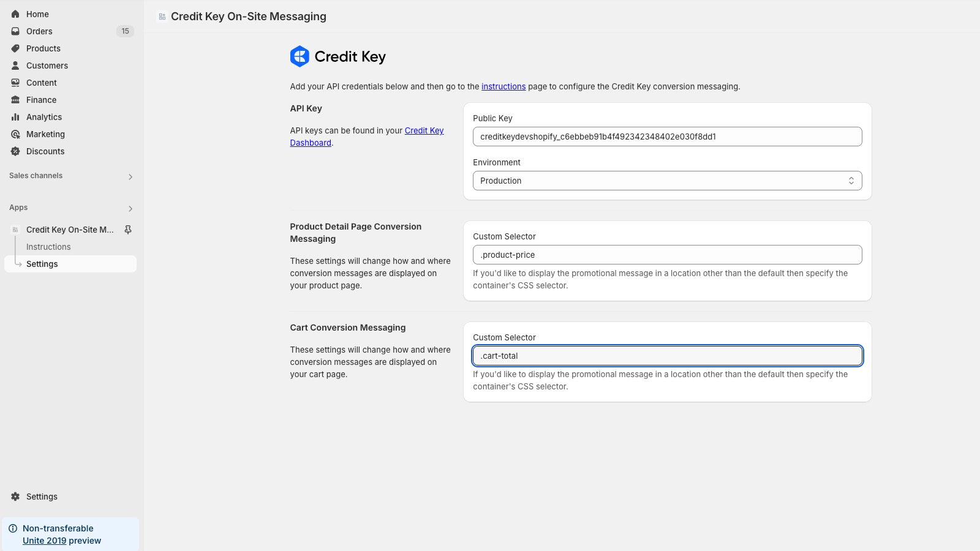The width and height of the screenshot is (980, 551).
Task: Click the small app icon beside Credit Key On-Site M...
Action: [15, 230]
